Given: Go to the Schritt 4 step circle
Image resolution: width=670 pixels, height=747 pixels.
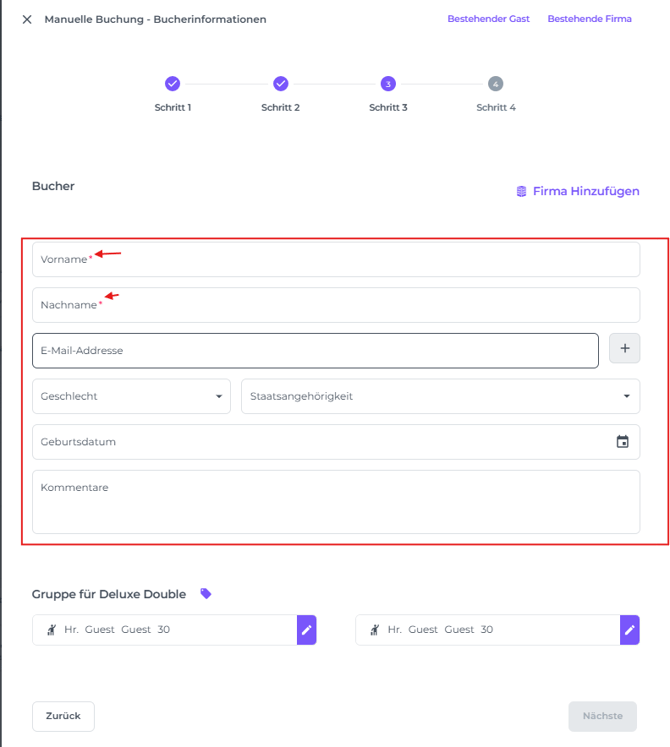Looking at the screenshot, I should pos(496,84).
